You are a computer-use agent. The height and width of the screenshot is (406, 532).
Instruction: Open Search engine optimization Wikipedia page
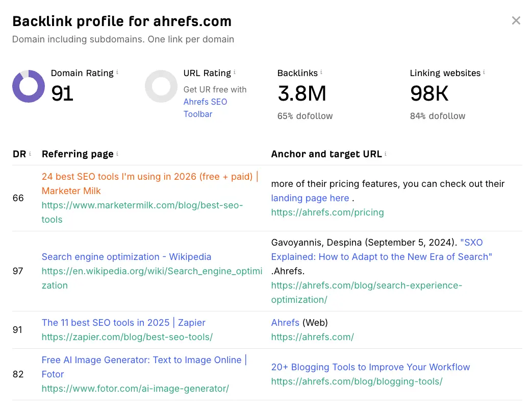126,257
